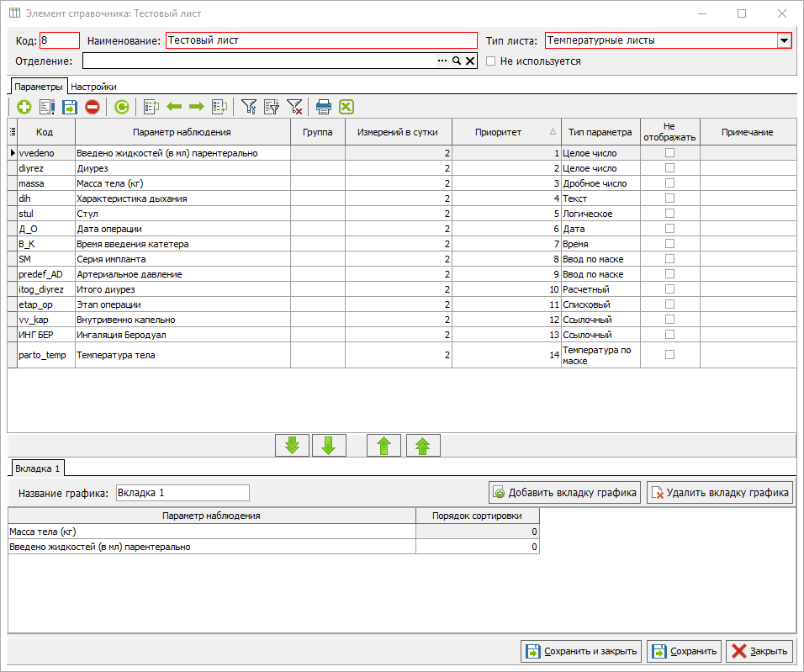Click the priority sort triangle in Приоритет header

coord(553,132)
